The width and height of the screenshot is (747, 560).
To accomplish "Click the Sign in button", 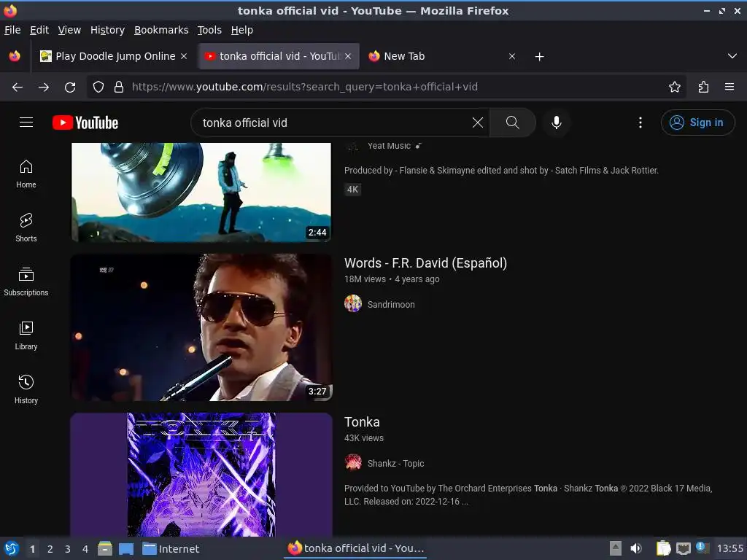I will (697, 122).
